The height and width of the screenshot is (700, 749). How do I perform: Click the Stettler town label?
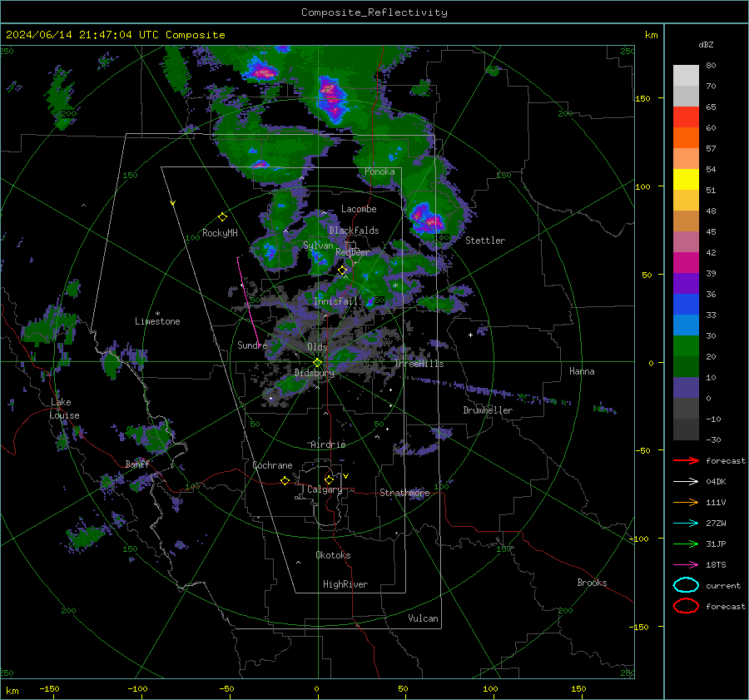(485, 241)
